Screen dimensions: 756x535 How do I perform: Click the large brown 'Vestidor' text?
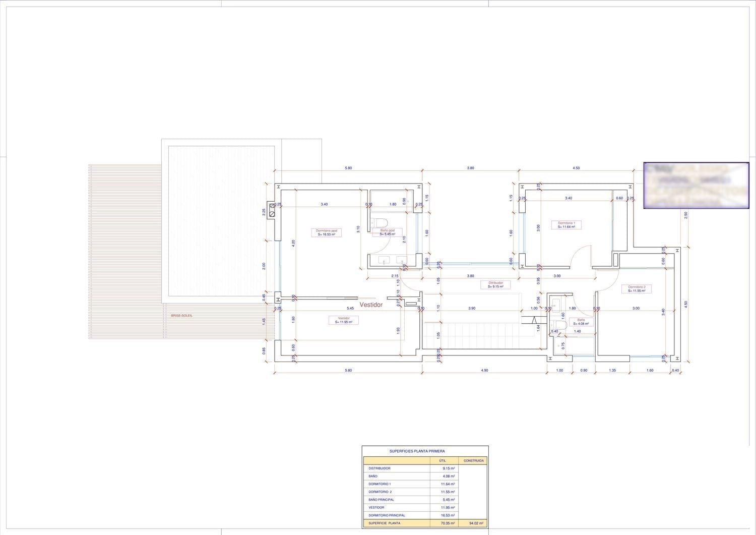[371, 305]
